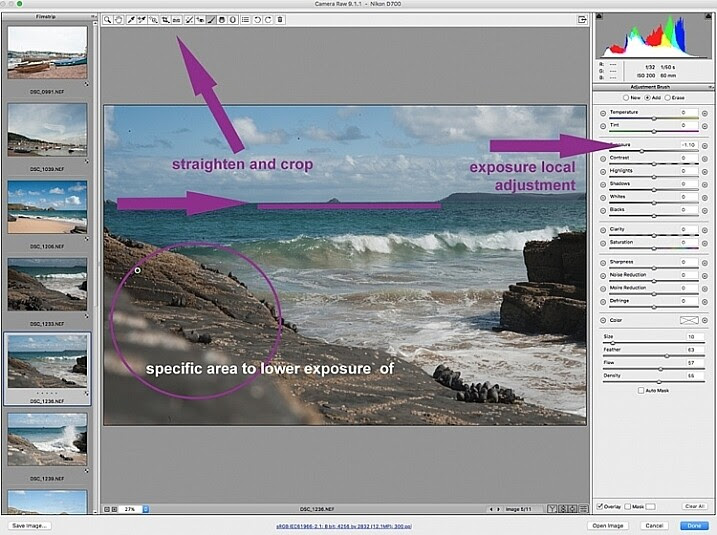This screenshot has width=717, height=535.
Task: Open the Preferences dialog icon
Action: (x=246, y=20)
